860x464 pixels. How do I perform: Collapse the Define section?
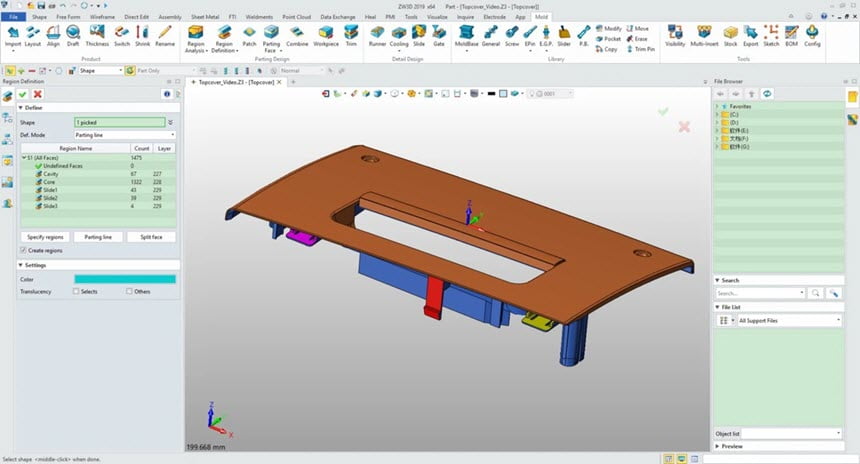20,108
